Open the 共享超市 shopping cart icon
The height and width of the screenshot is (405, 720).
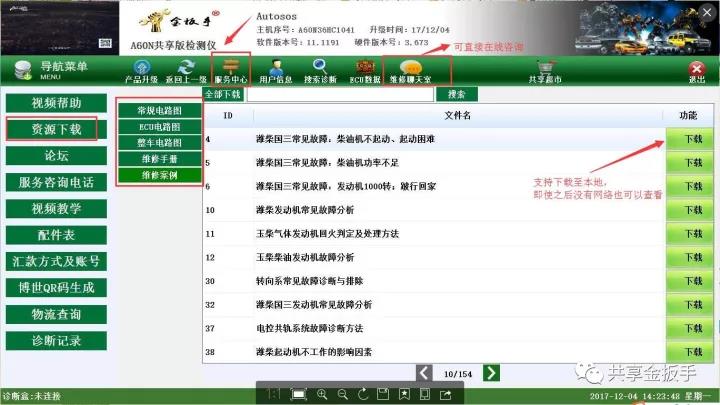[x=545, y=71]
